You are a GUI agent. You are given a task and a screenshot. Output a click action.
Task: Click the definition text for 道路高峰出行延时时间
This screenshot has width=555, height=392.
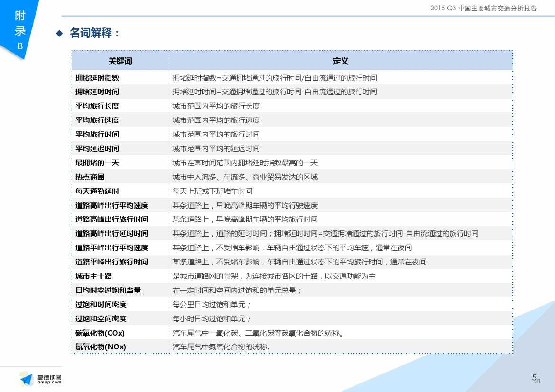coord(325,233)
